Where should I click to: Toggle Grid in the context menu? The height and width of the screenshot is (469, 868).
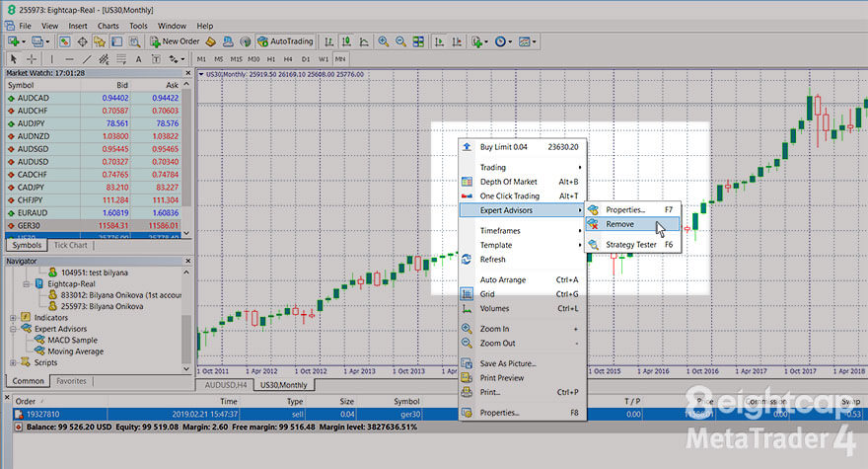click(522, 294)
